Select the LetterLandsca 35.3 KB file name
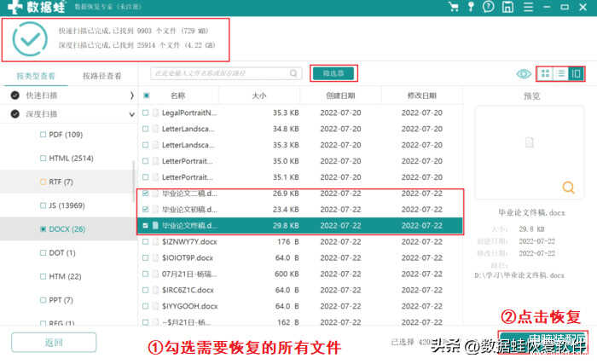The height and width of the screenshot is (364, 597). tap(188, 145)
